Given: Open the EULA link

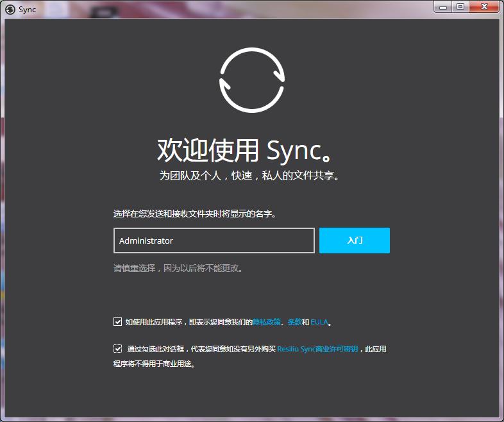Looking at the screenshot, I should coord(319,322).
